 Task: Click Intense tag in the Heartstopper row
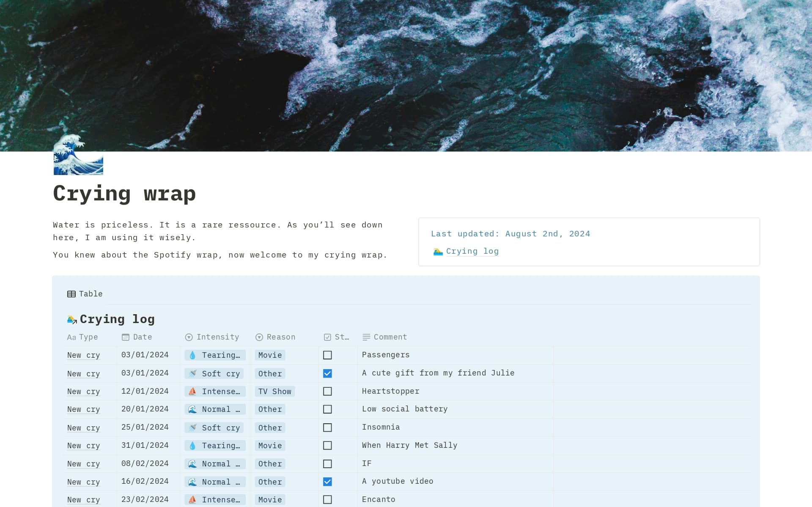click(x=215, y=392)
